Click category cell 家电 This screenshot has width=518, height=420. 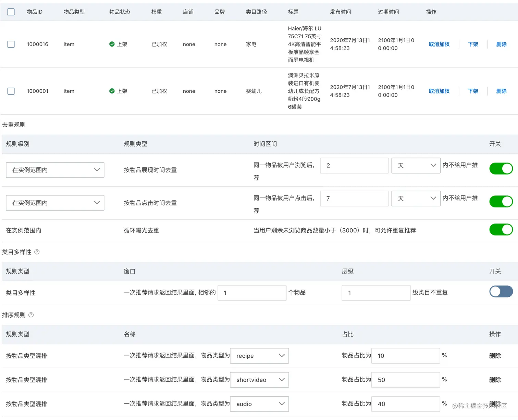point(251,44)
